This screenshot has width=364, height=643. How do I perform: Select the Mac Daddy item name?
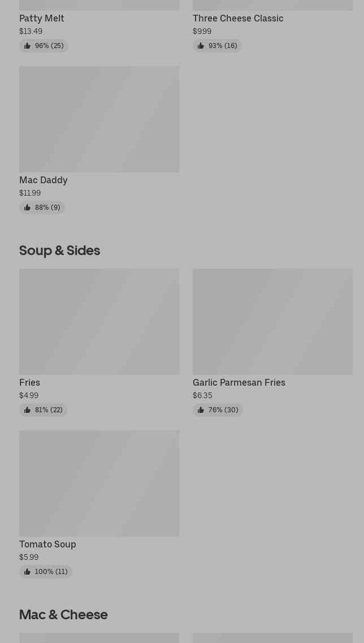pos(44,180)
